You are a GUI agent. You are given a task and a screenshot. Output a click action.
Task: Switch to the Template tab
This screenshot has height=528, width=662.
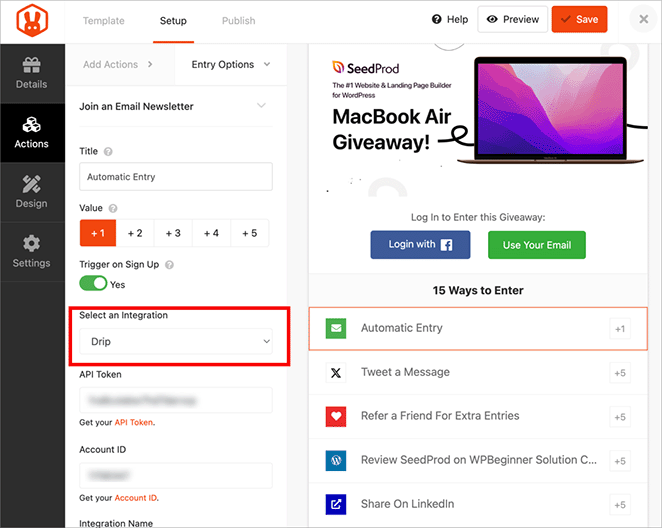click(104, 21)
